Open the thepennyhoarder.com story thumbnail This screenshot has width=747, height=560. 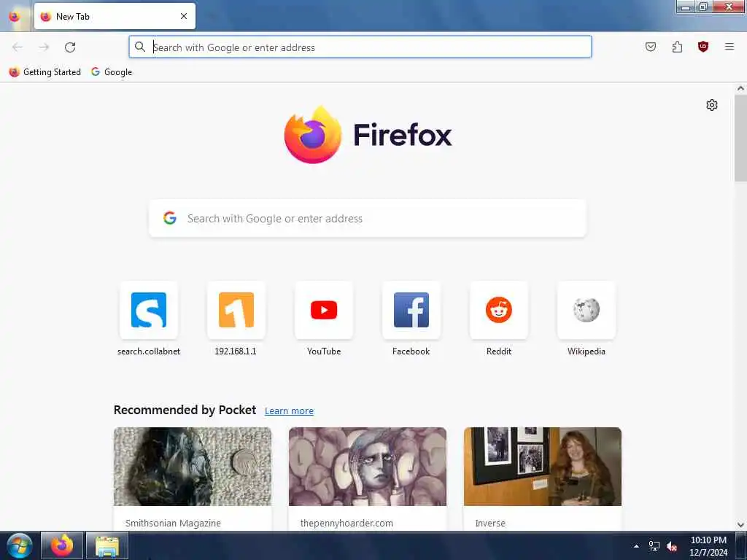coord(368,466)
